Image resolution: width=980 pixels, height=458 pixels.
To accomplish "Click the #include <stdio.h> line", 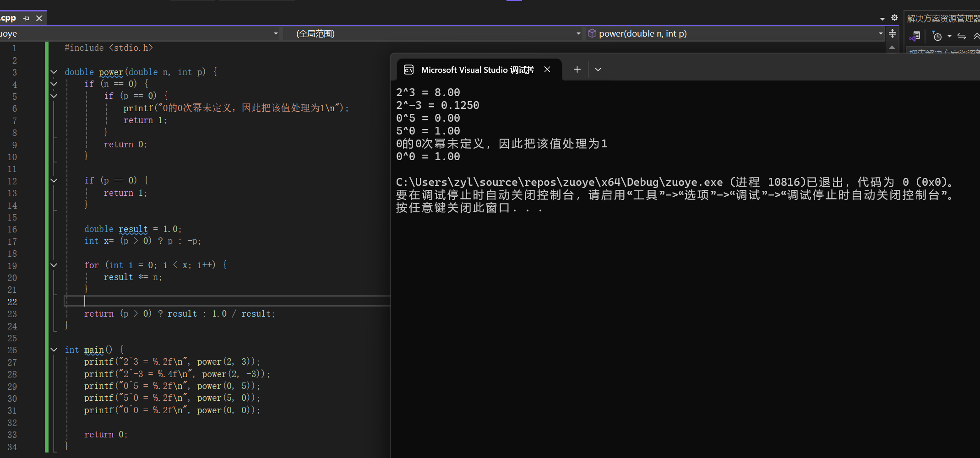I will 109,48.
